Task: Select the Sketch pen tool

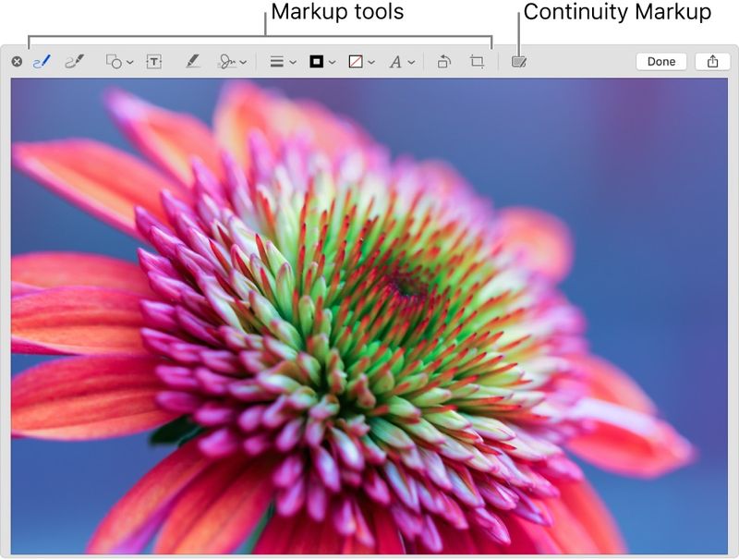Action: pos(42,62)
